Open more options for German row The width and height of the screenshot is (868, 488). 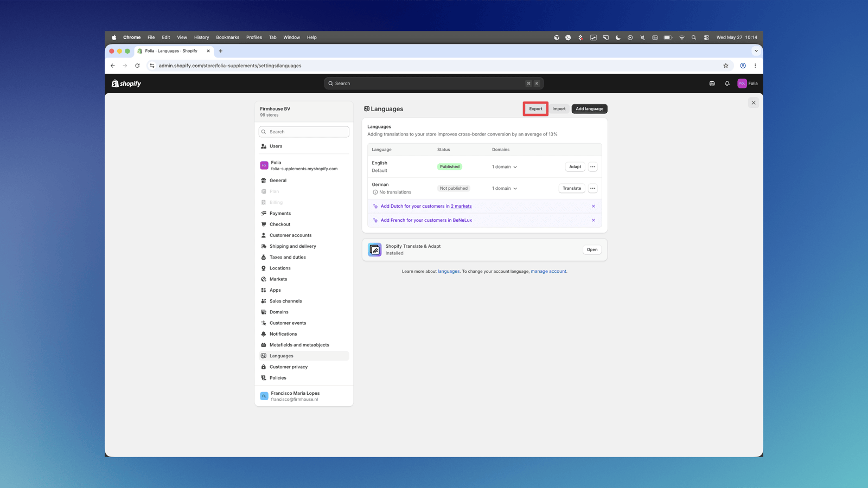(x=592, y=188)
